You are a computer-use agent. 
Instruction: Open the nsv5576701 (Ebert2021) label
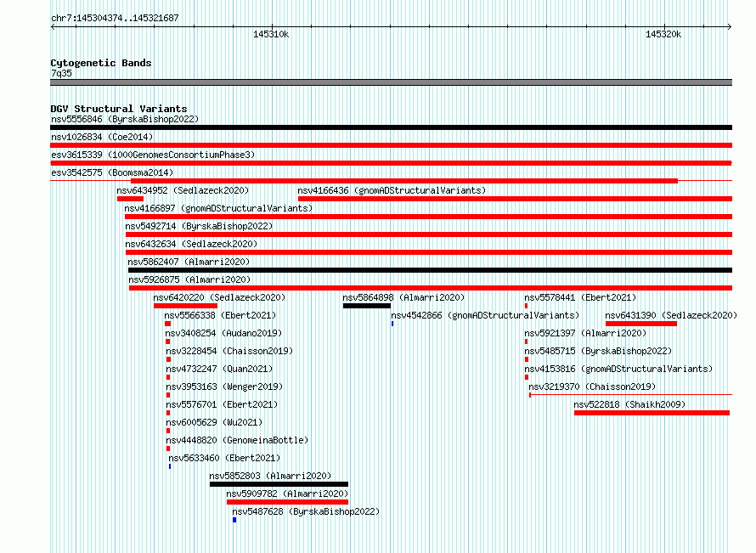coord(222,404)
